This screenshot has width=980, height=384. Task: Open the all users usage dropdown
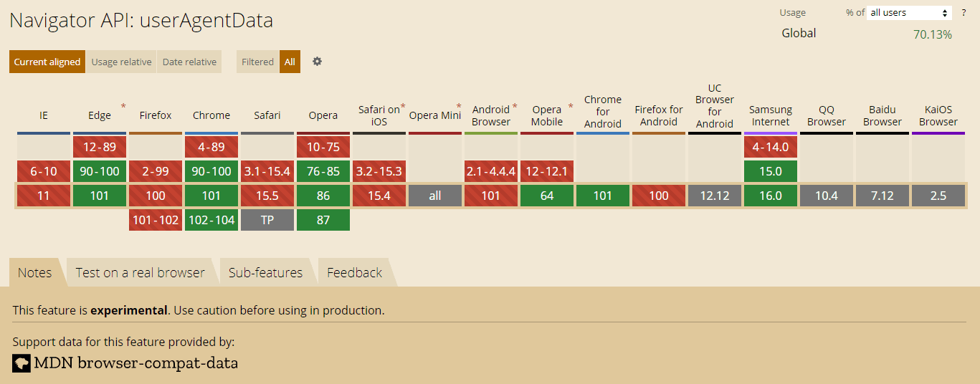point(909,13)
